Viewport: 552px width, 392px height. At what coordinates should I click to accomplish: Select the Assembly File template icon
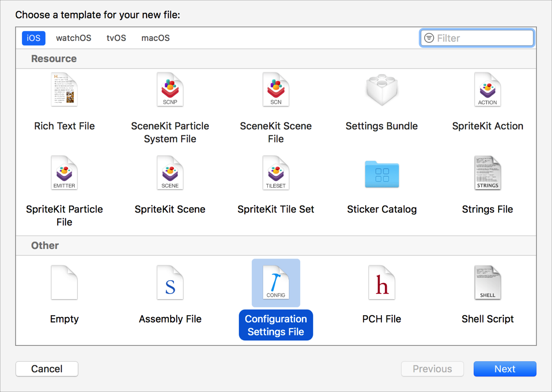click(170, 282)
